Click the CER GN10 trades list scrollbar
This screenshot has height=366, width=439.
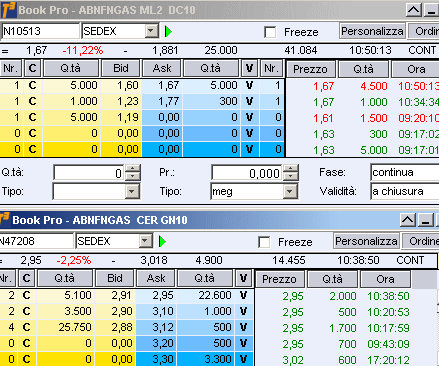click(x=438, y=327)
